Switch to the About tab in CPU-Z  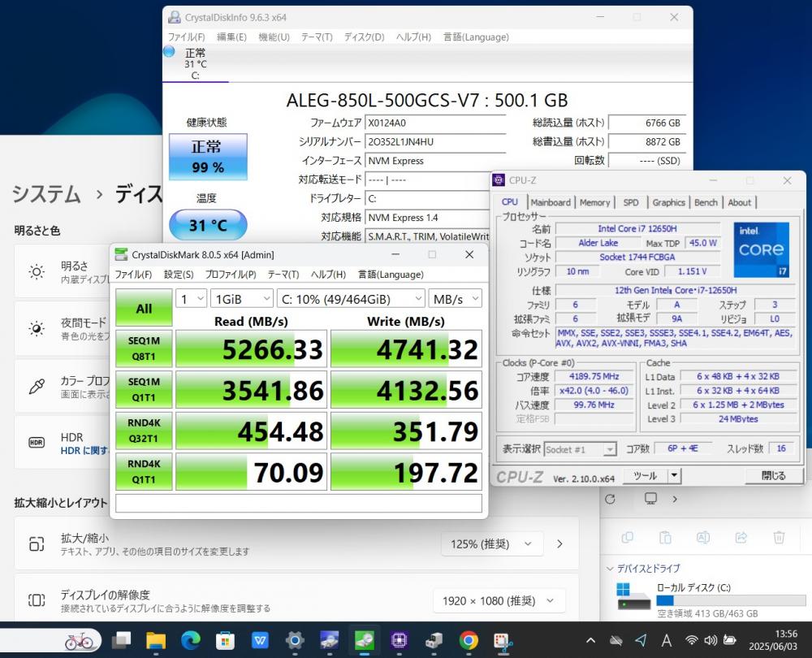740,202
